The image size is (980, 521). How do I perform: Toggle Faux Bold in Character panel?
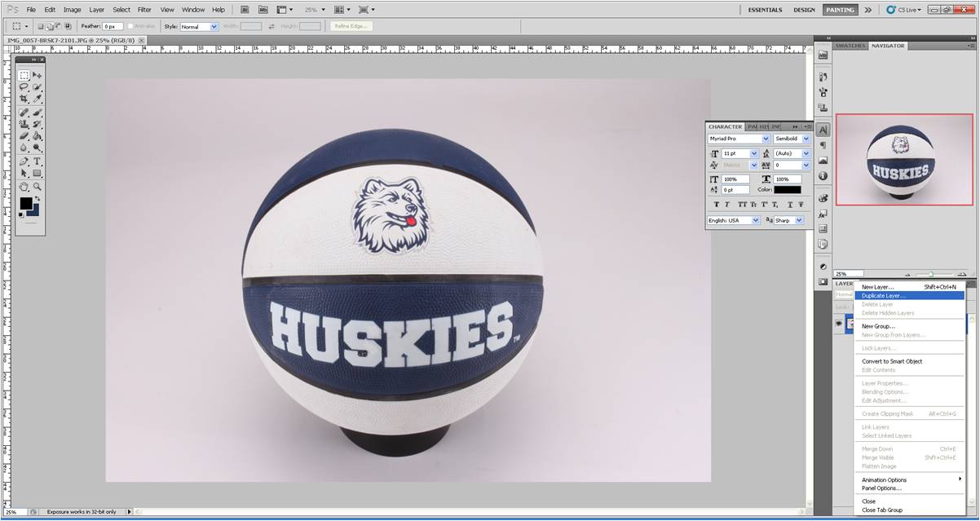click(716, 205)
